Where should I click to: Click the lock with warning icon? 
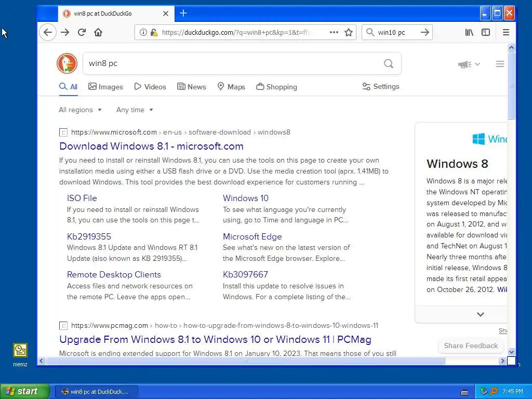pyautogui.click(x=154, y=33)
